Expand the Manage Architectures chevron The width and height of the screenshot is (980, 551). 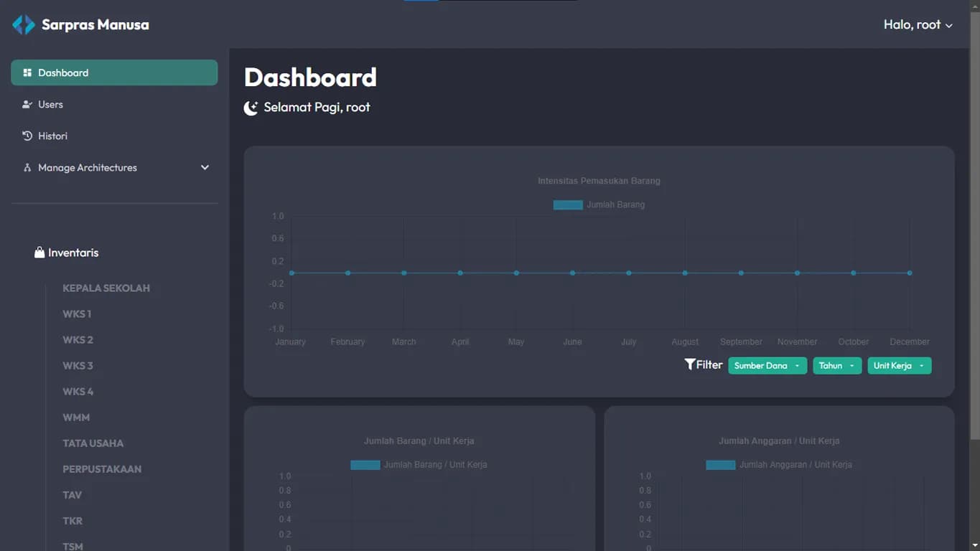[205, 168]
